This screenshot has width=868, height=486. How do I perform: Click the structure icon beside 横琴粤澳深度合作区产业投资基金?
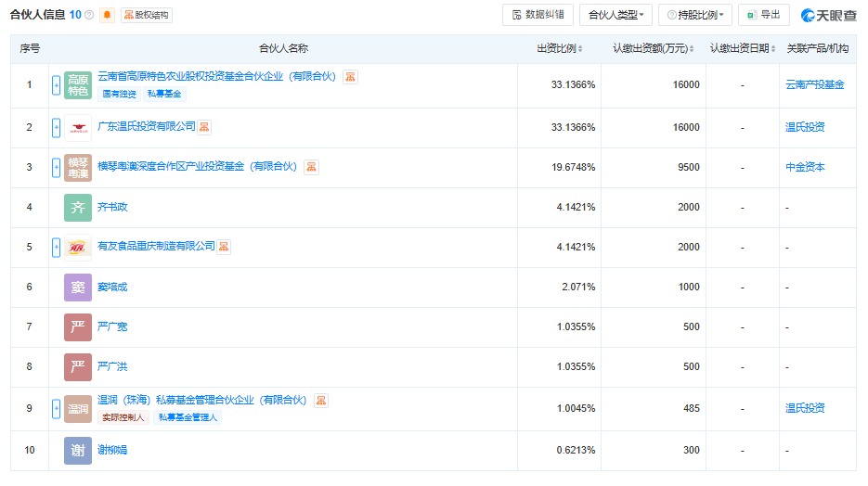pyautogui.click(x=312, y=167)
